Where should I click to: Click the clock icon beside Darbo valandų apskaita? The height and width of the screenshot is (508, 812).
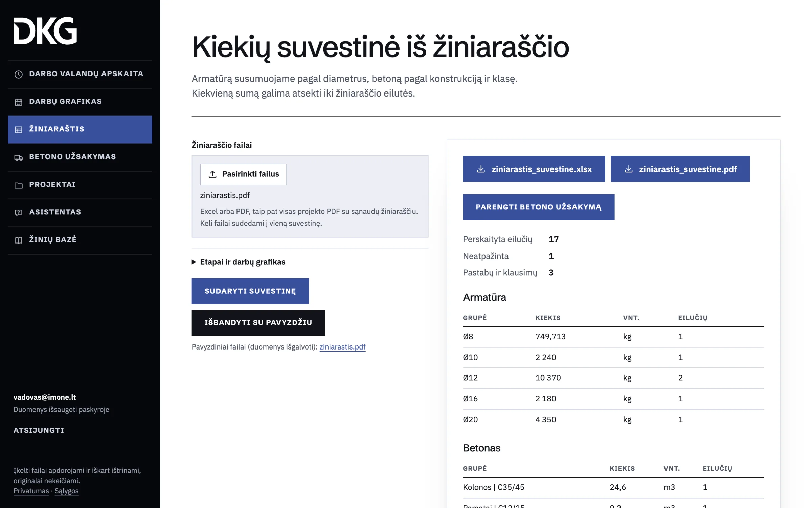19,74
